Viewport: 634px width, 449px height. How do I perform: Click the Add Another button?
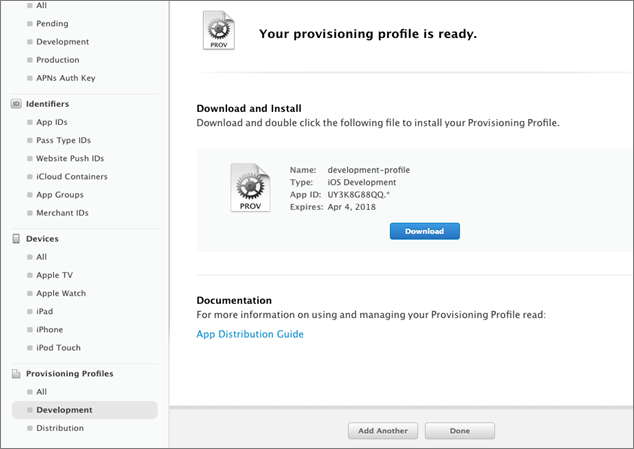pos(383,431)
